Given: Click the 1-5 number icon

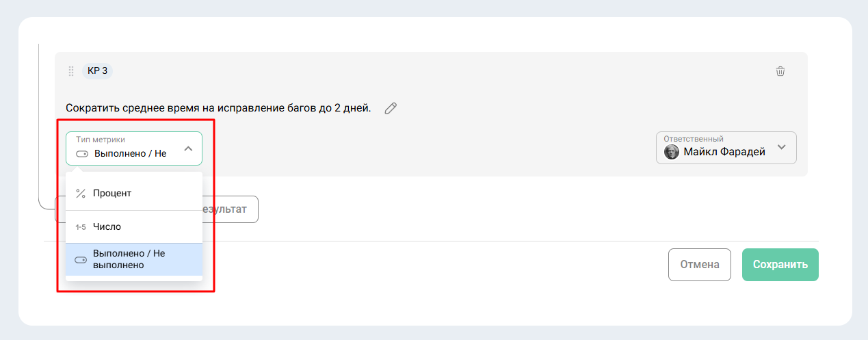Looking at the screenshot, I should [81, 227].
